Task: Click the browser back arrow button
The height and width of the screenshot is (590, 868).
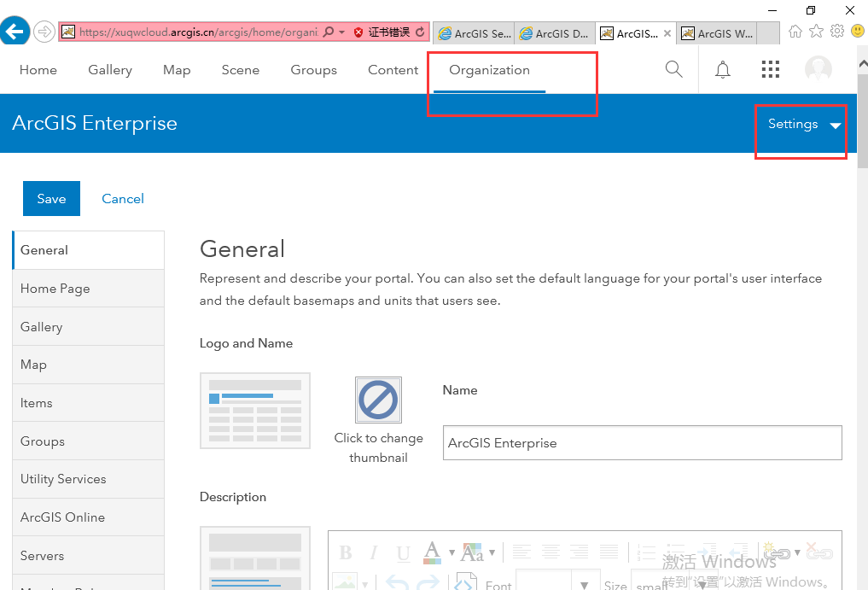Action: (15, 31)
